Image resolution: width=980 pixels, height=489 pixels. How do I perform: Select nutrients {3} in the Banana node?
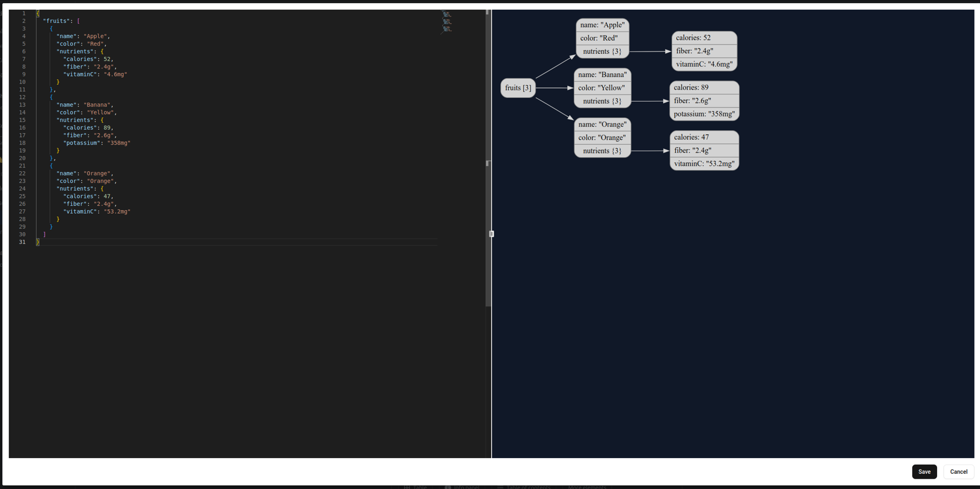point(602,101)
